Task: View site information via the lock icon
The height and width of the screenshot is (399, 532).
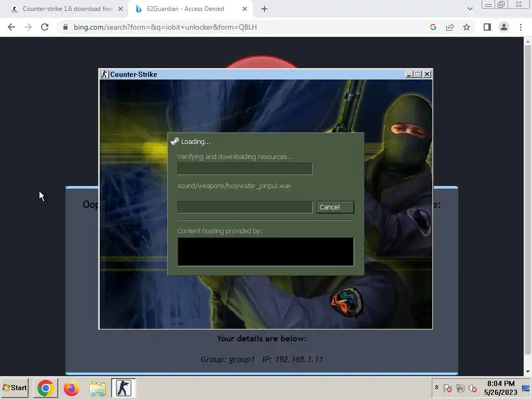Action: pos(65,27)
